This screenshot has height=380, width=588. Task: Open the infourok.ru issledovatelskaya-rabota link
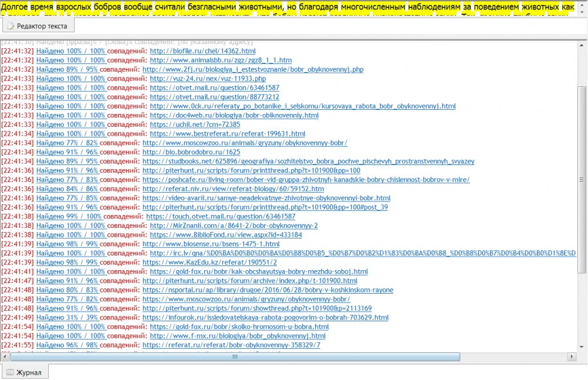click(x=265, y=317)
